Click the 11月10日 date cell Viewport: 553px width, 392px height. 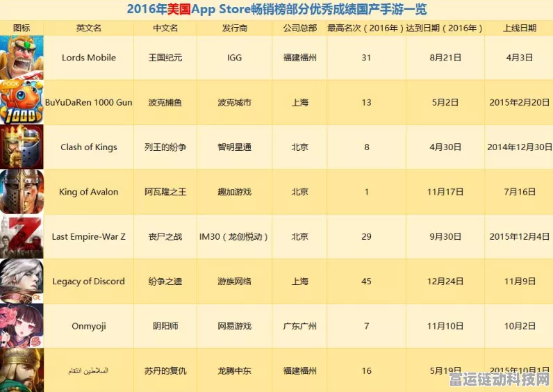(445, 326)
